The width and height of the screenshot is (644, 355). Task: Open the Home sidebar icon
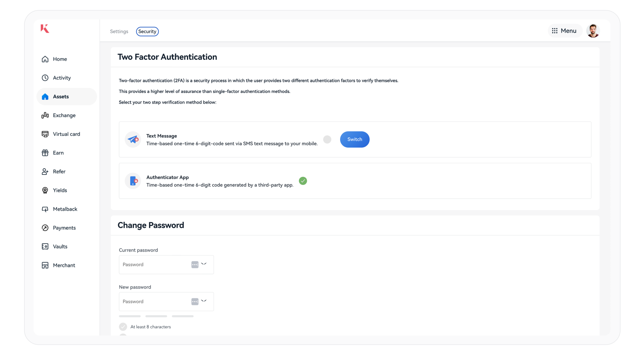click(45, 59)
